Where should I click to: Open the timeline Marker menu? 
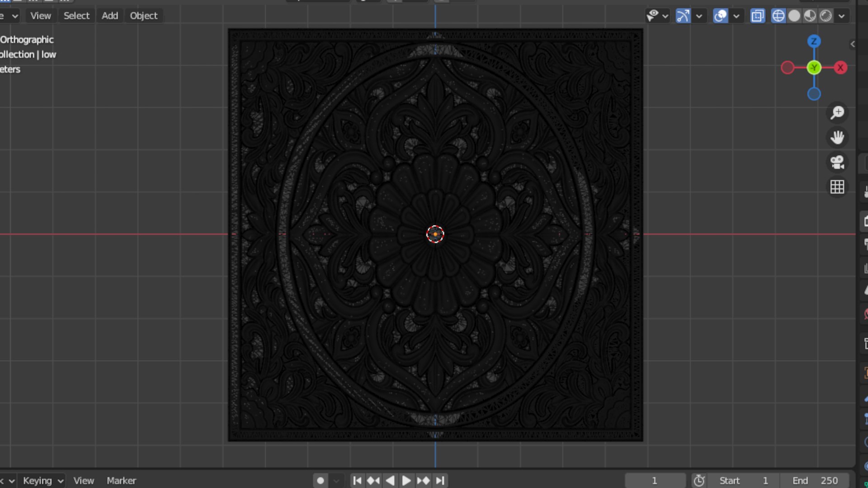click(x=121, y=481)
